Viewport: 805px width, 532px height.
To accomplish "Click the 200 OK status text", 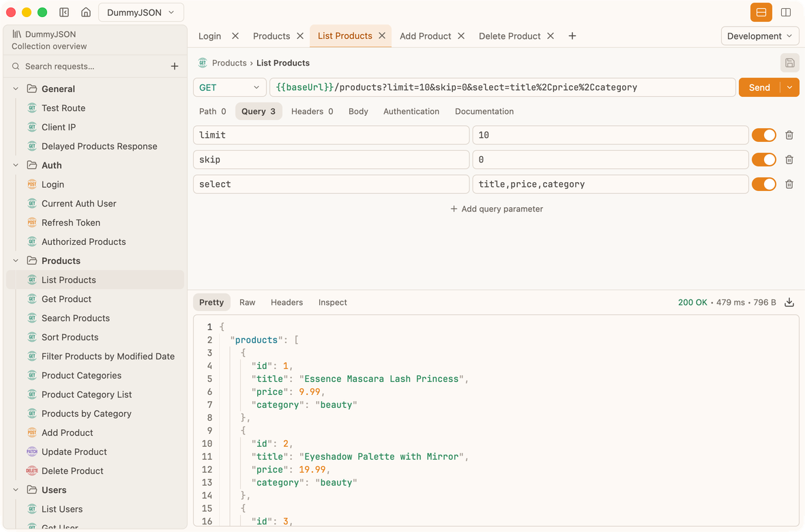I will pos(692,302).
